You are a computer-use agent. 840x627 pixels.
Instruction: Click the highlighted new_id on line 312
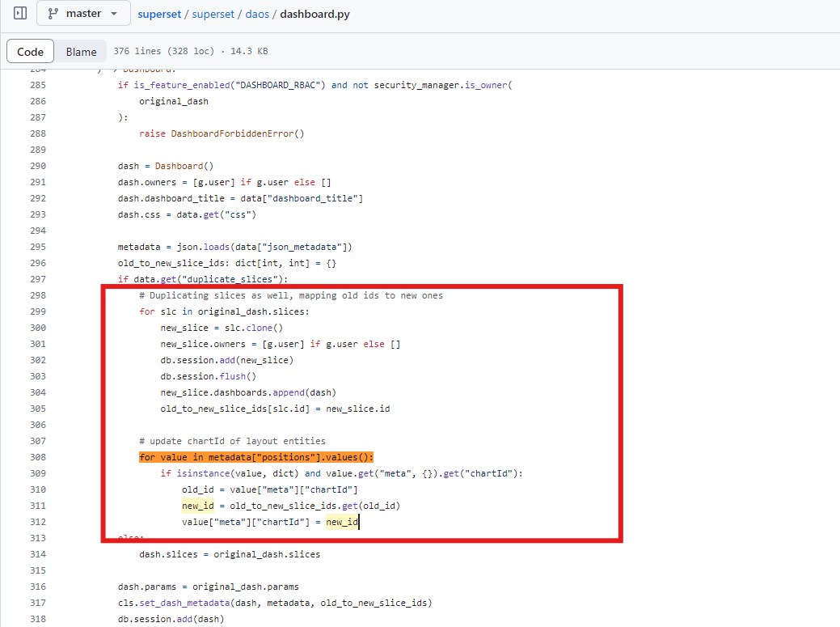tap(342, 522)
